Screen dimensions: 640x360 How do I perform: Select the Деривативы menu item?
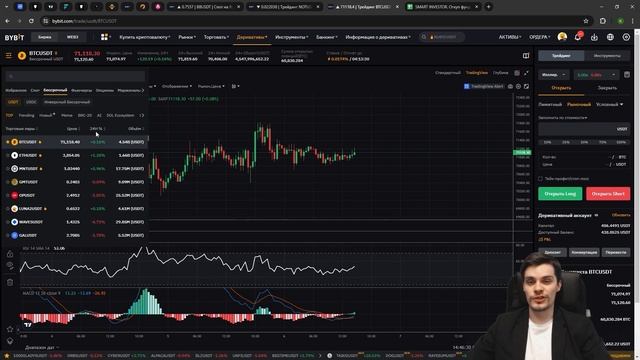(x=252, y=37)
